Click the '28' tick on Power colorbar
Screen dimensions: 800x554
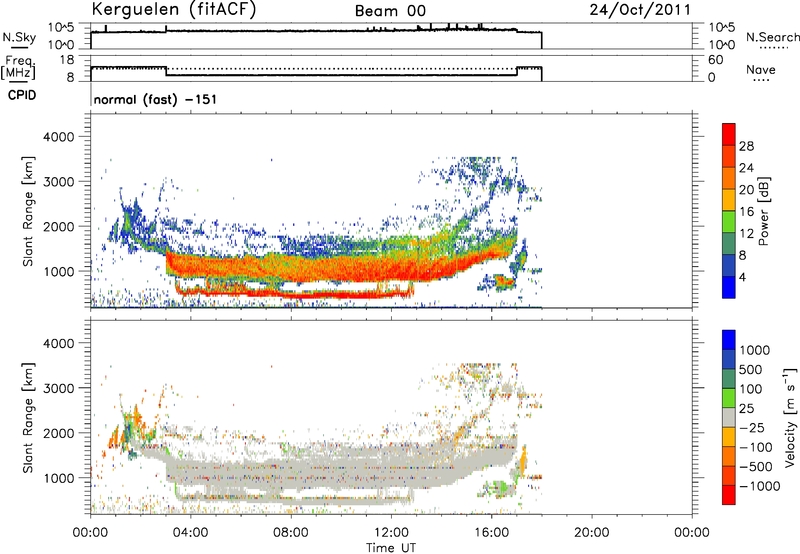click(746, 146)
